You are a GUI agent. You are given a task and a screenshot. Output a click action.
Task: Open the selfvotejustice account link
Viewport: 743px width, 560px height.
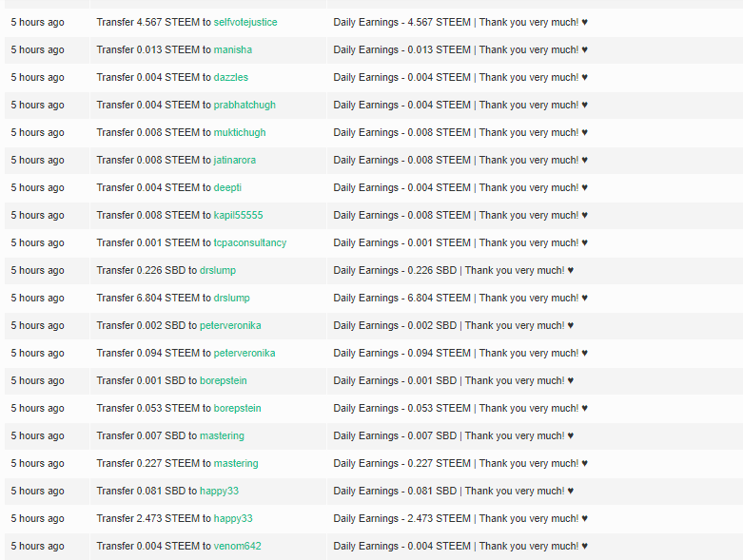(245, 22)
